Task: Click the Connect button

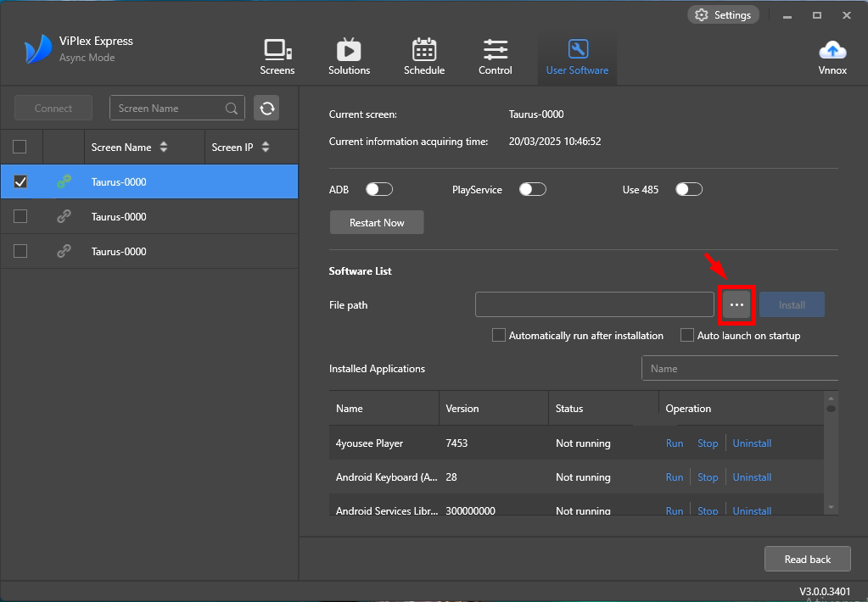Action: [53, 108]
